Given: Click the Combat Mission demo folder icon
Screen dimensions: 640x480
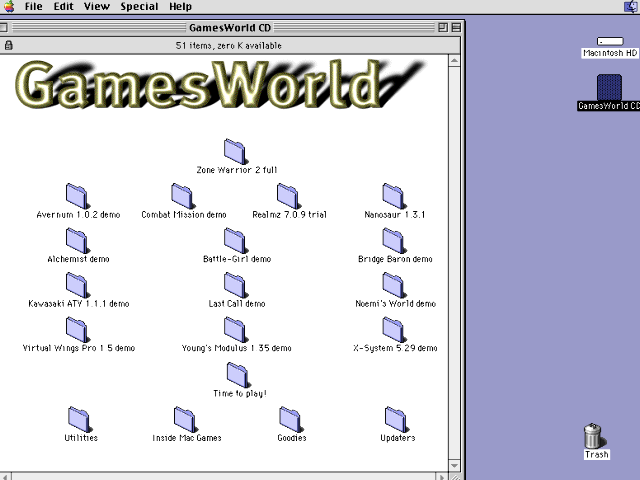Looking at the screenshot, I should (x=182, y=196).
